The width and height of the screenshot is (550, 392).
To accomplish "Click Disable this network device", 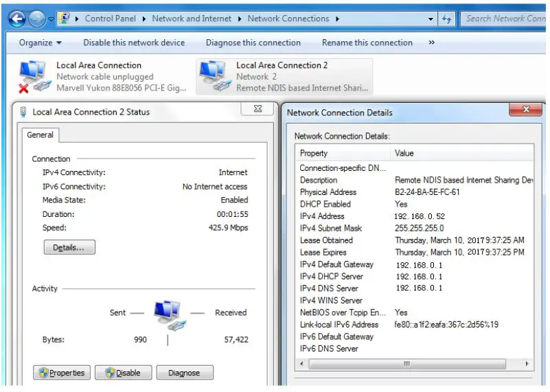I will tap(134, 43).
